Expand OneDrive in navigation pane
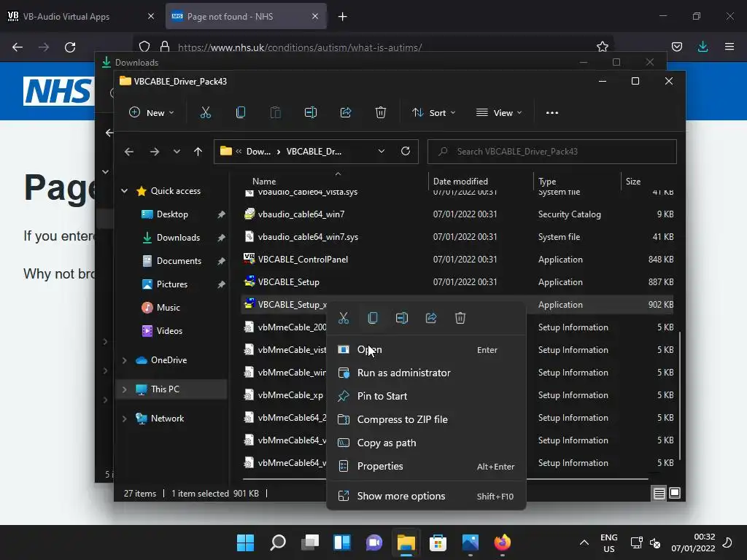 (x=124, y=360)
